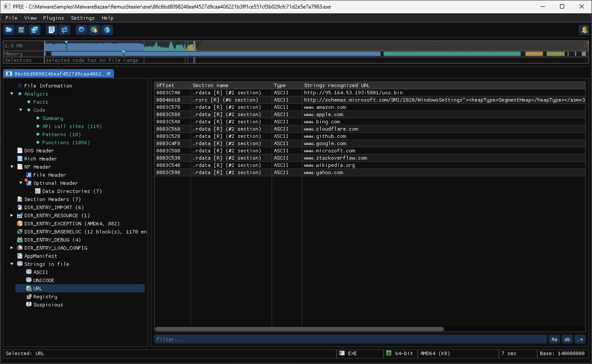Click the cyan marker on Memory map
The height and width of the screenshot is (364, 592).
[x=123, y=52]
